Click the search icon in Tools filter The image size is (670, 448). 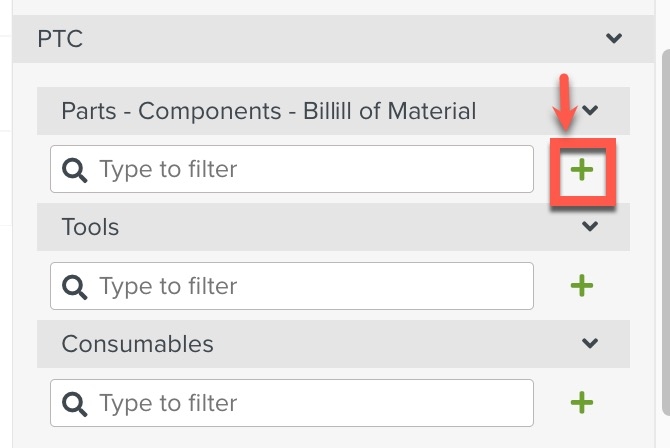pyautogui.click(x=75, y=287)
